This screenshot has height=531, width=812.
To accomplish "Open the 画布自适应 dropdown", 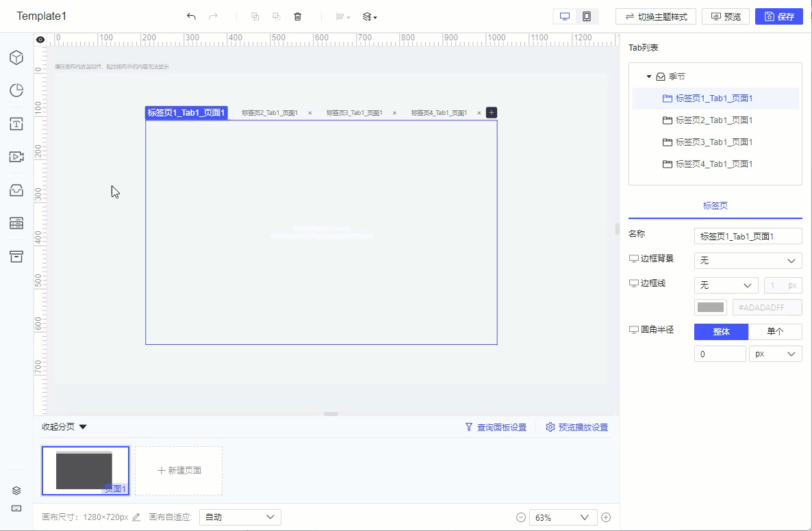I will click(240, 517).
